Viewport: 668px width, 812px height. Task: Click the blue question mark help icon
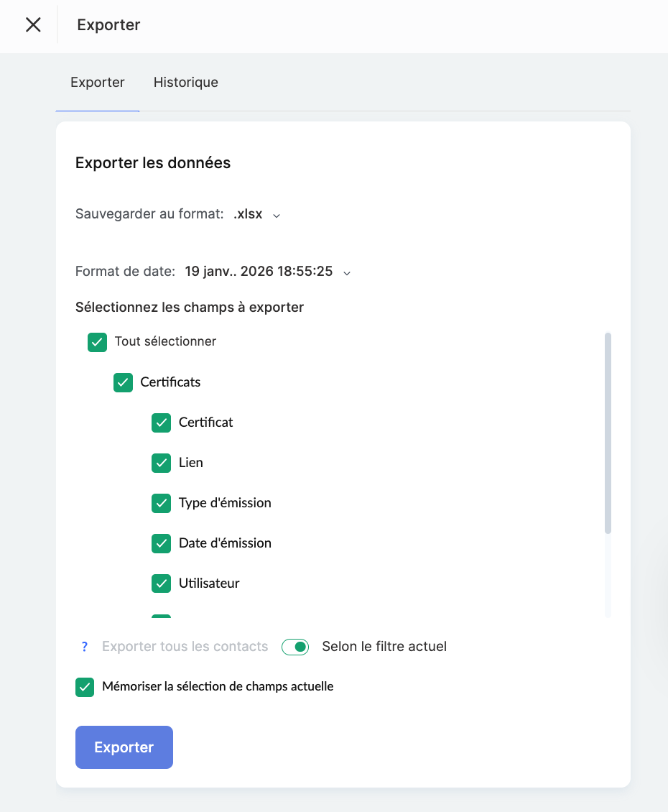(85, 647)
